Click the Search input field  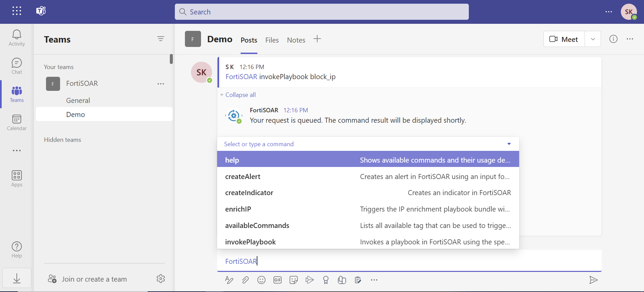[321, 12]
